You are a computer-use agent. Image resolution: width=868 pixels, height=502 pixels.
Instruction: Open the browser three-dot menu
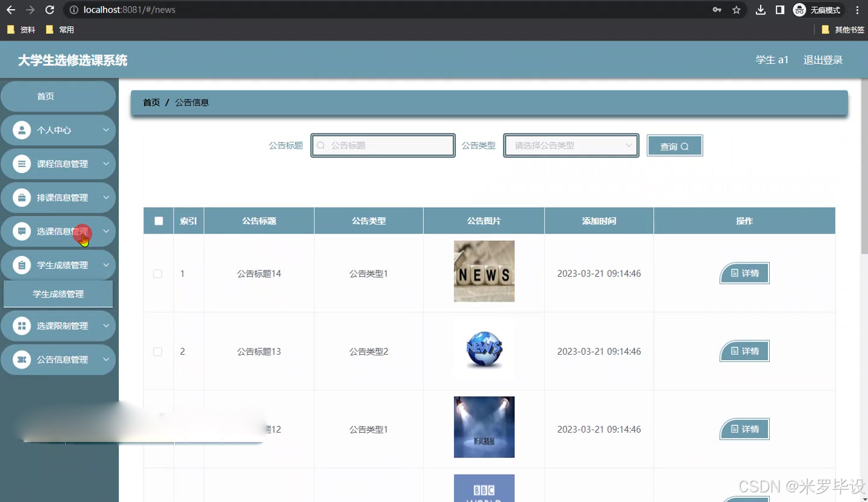click(x=857, y=10)
